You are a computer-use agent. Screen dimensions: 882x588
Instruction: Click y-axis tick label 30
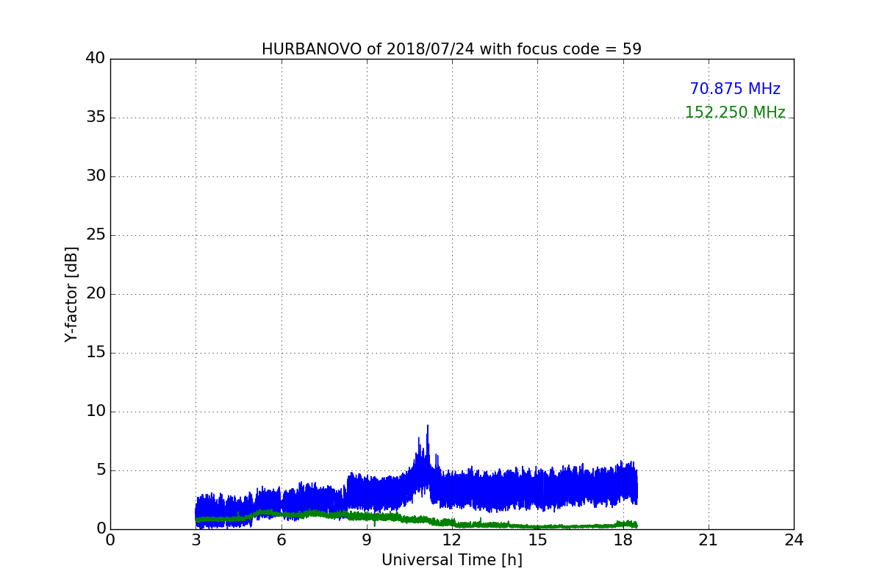[x=96, y=176]
